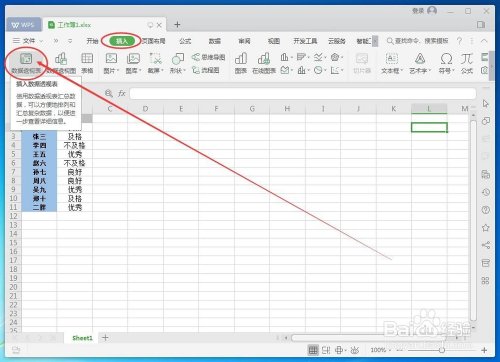
Task: Switch to the 数据 (Data) tab
Action: tap(215, 41)
